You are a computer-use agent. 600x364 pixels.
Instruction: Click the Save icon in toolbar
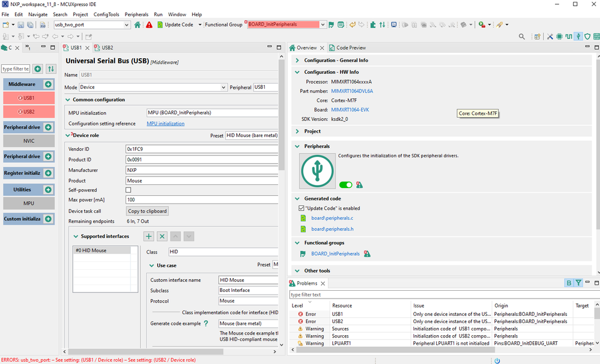[x=20, y=25]
